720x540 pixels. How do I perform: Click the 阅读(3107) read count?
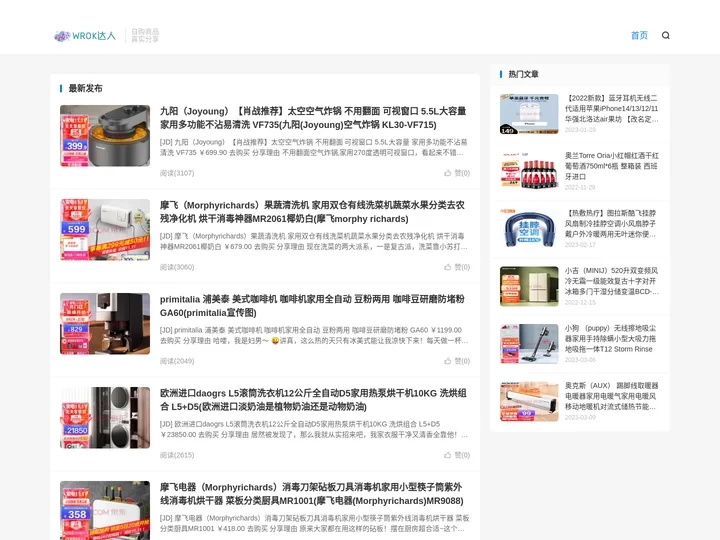tap(177, 173)
